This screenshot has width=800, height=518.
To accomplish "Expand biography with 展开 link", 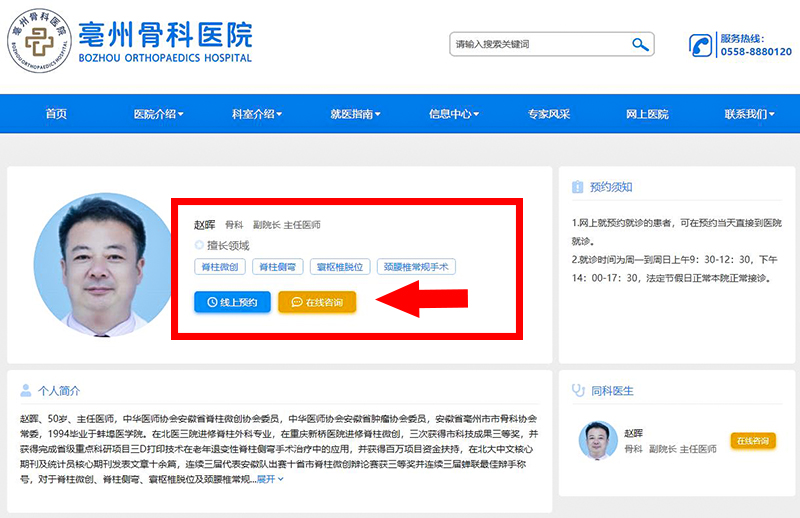I will [270, 479].
